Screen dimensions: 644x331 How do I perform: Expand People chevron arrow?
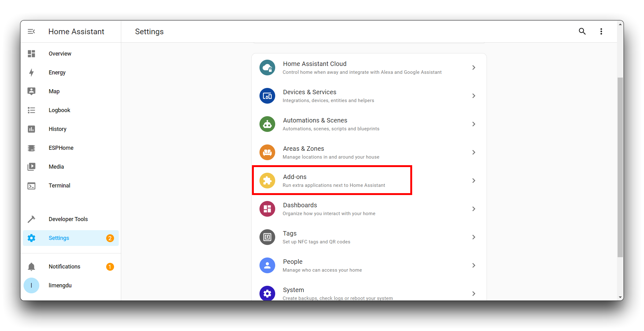tap(474, 265)
